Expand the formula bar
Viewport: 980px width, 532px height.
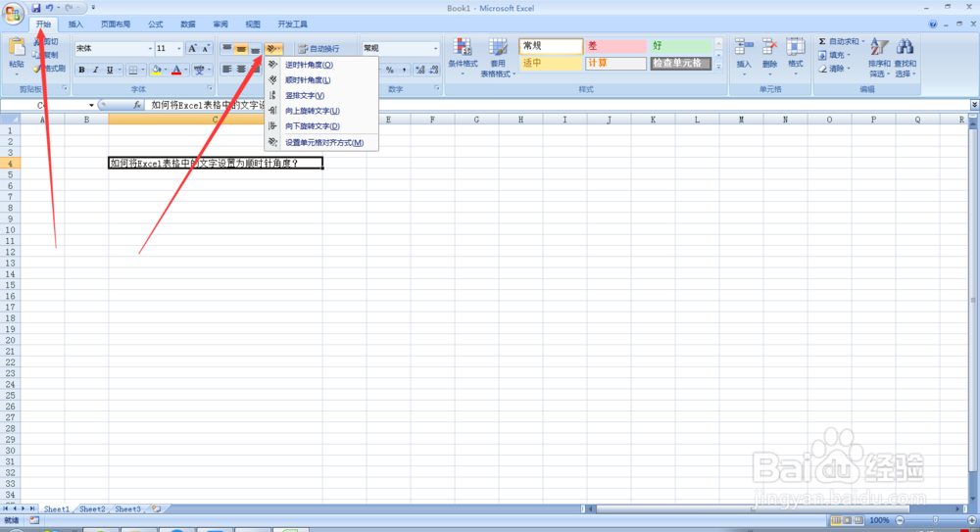click(x=974, y=105)
